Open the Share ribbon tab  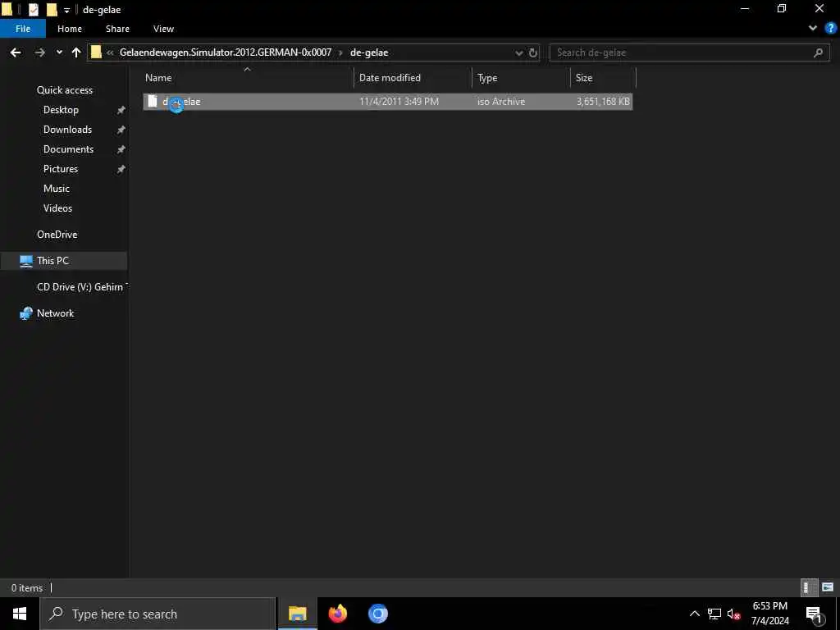coord(117,29)
